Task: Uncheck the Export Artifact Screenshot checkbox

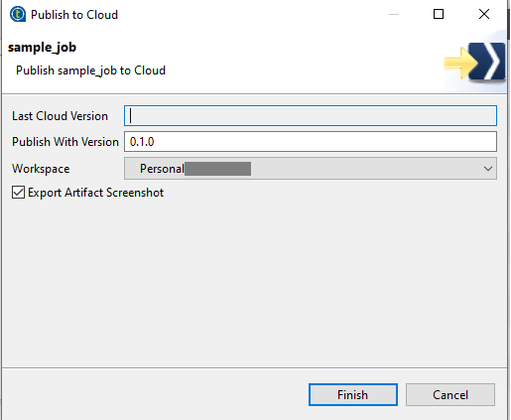Action: (18, 193)
